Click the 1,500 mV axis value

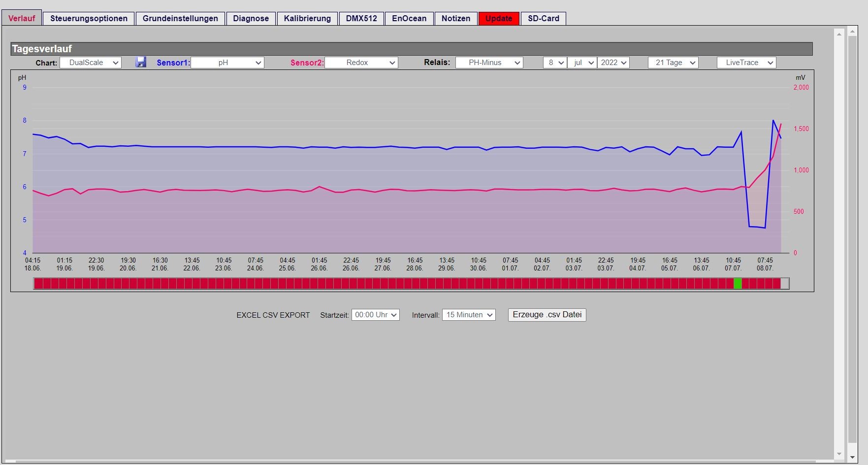pyautogui.click(x=801, y=129)
